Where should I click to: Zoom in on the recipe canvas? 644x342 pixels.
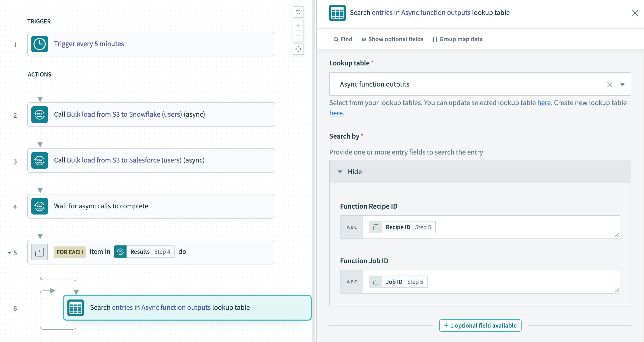click(298, 25)
